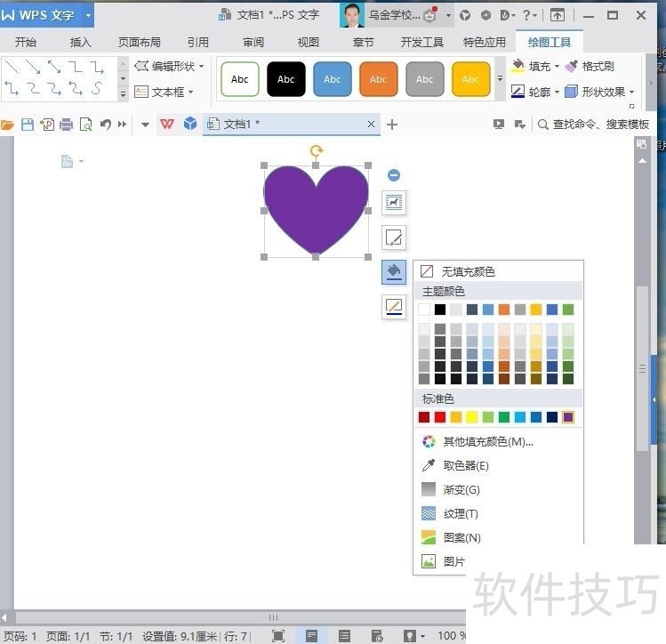666x644 pixels.
Task: Click Other Fill Colors (其他填充颜色) option
Action: pyautogui.click(x=487, y=441)
